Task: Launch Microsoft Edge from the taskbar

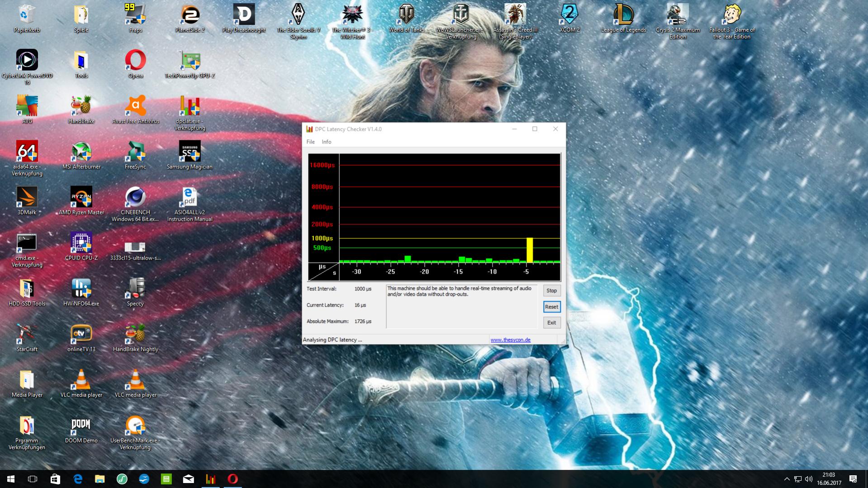Action: pos(78,479)
